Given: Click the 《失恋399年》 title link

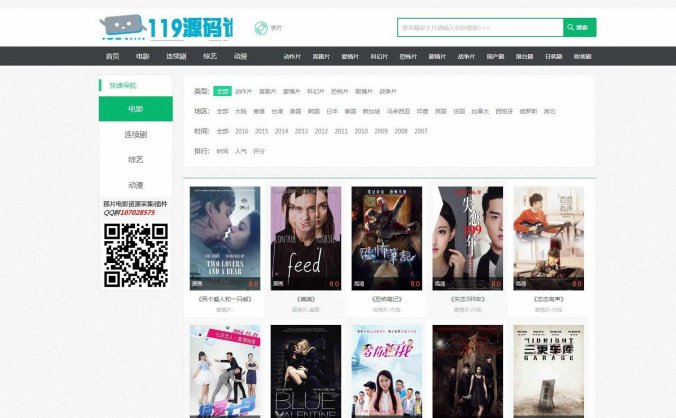Looking at the screenshot, I should click(x=467, y=299).
